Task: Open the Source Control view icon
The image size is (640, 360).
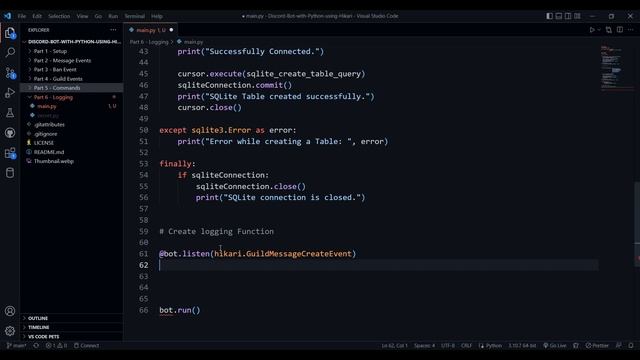Action: coord(10,73)
